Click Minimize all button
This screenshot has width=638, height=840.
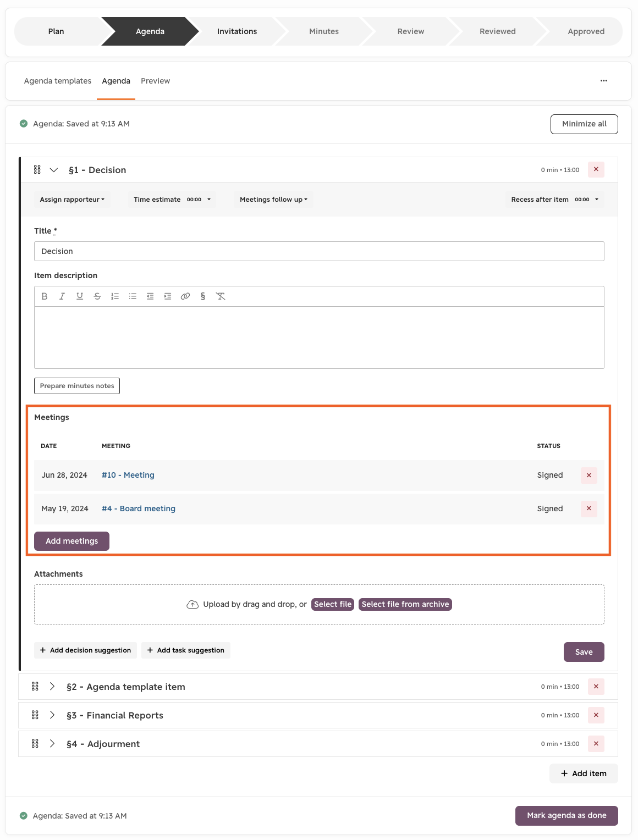coord(584,124)
